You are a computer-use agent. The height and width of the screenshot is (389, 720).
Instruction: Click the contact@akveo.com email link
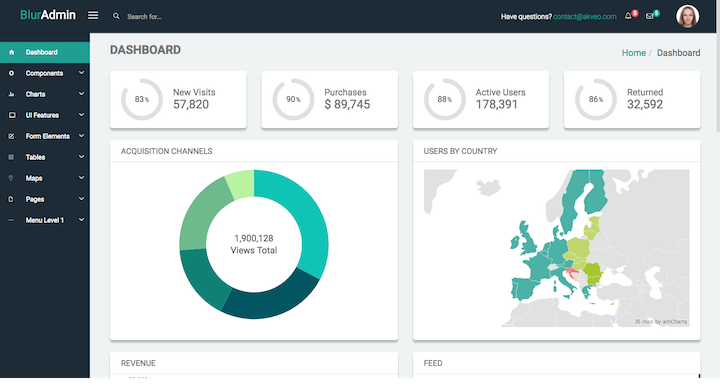pos(585,17)
